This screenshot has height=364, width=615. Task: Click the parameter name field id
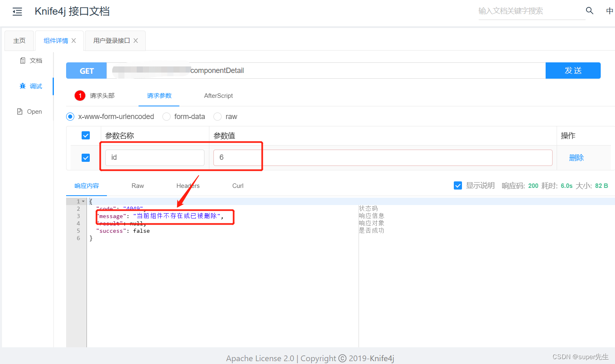point(155,158)
